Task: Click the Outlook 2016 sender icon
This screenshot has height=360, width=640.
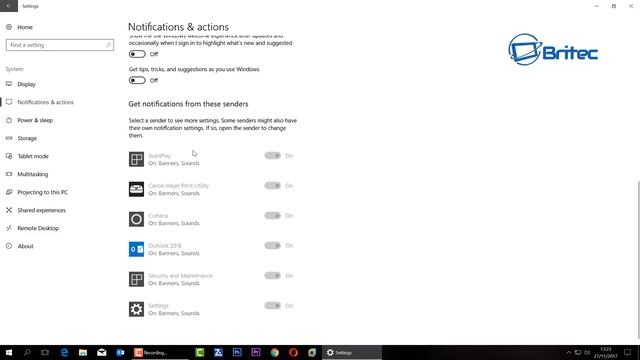Action: tap(136, 249)
